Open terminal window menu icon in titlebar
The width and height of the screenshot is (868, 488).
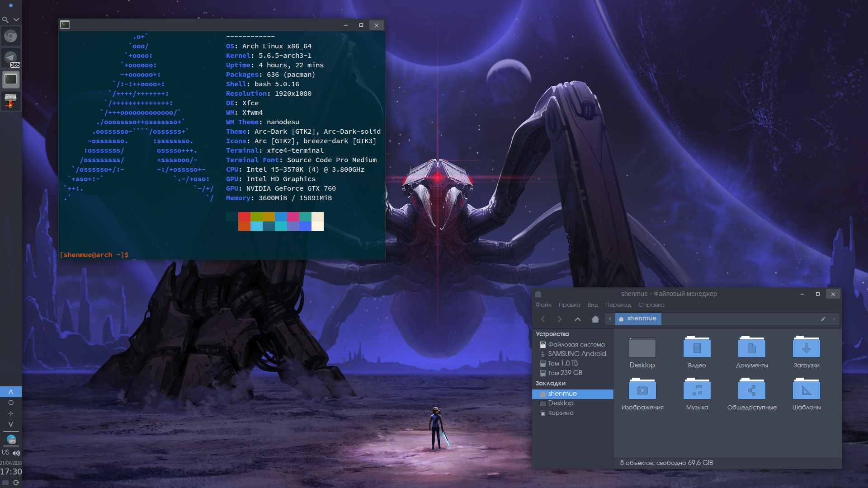[x=65, y=25]
